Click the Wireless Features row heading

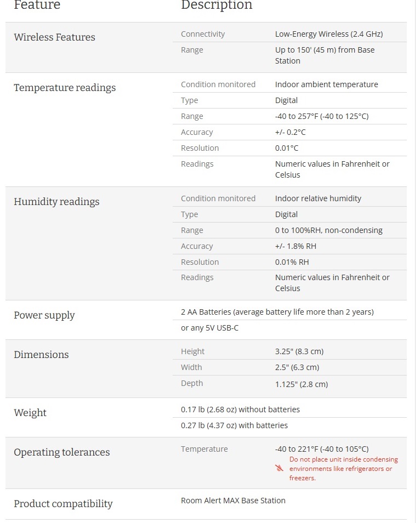[54, 37]
